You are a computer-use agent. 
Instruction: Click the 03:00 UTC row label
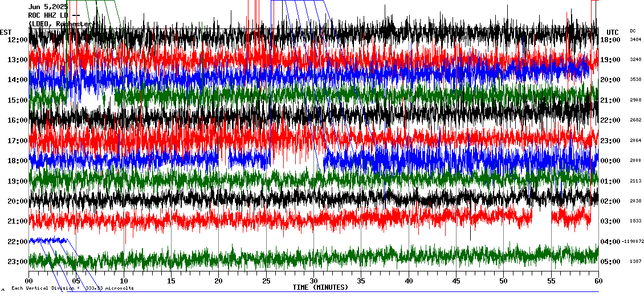click(610, 221)
